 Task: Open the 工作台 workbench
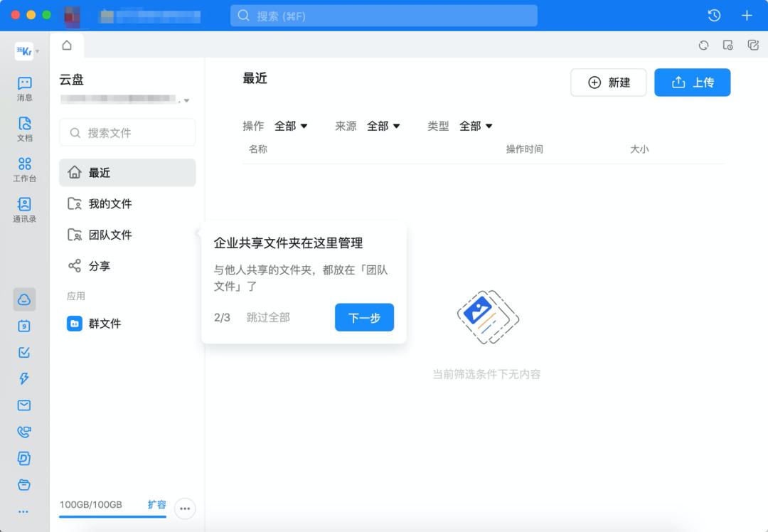click(24, 169)
